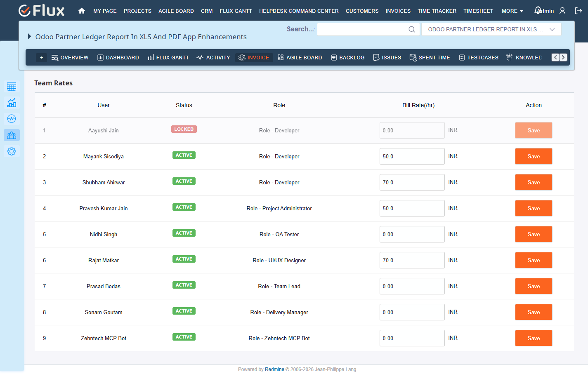This screenshot has height=374, width=588.
Task: Open the table grid sidebar icon
Action: pos(12,87)
